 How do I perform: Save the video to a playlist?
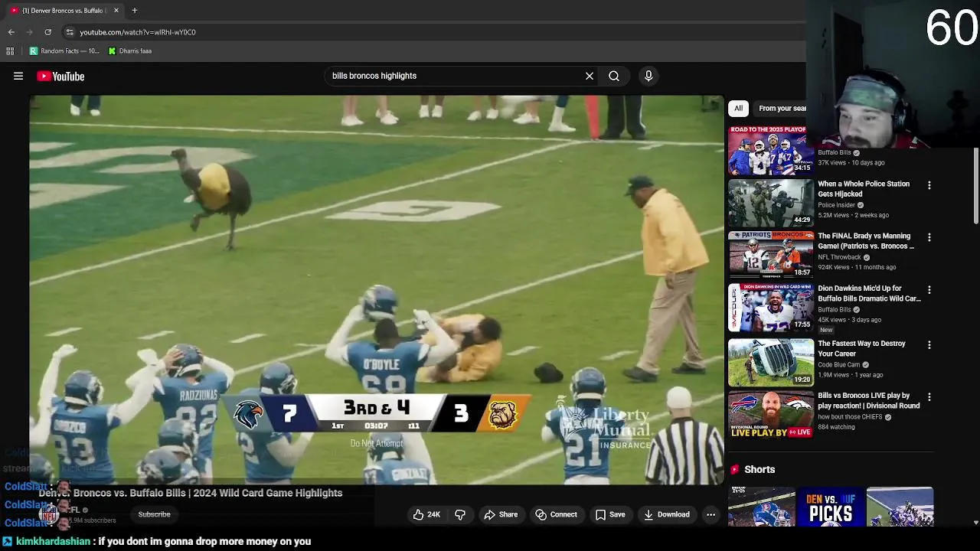[x=610, y=514]
